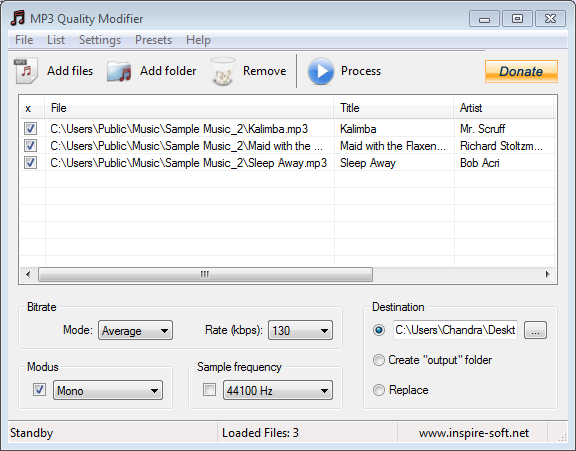
Task: Open the Help menu
Action: pyautogui.click(x=198, y=40)
